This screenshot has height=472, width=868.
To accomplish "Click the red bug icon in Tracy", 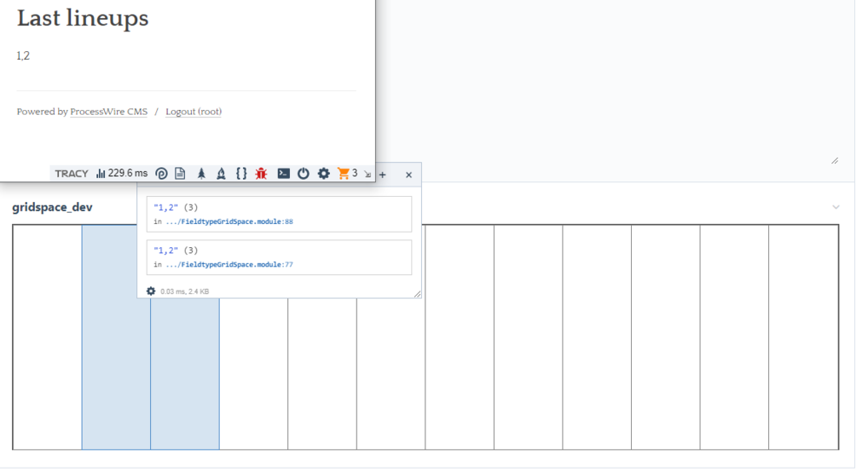I will point(261,174).
